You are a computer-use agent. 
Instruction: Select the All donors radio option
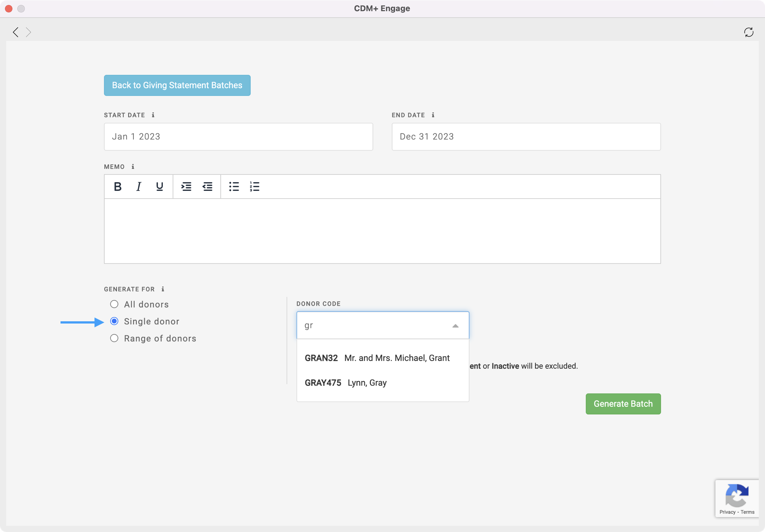114,304
